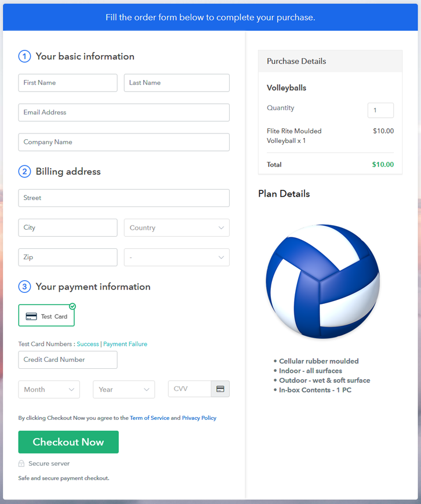Focus the First Name field
421x504 pixels.
[68, 82]
